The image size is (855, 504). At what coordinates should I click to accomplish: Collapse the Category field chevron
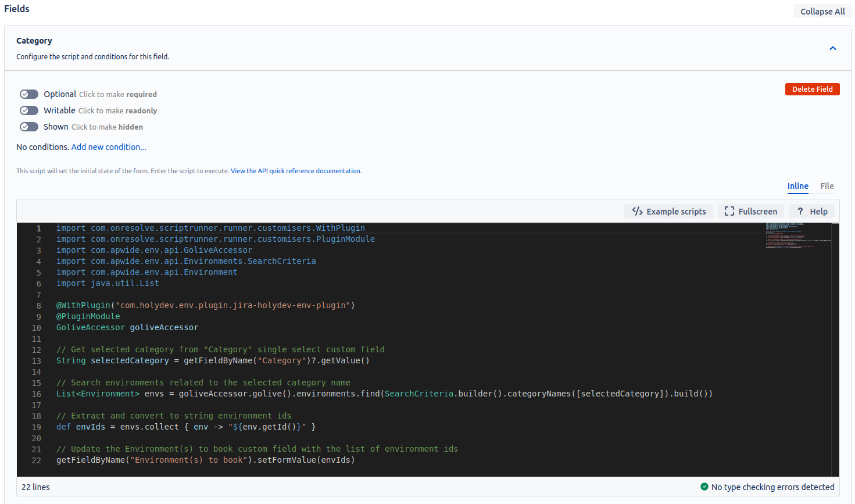coord(832,48)
